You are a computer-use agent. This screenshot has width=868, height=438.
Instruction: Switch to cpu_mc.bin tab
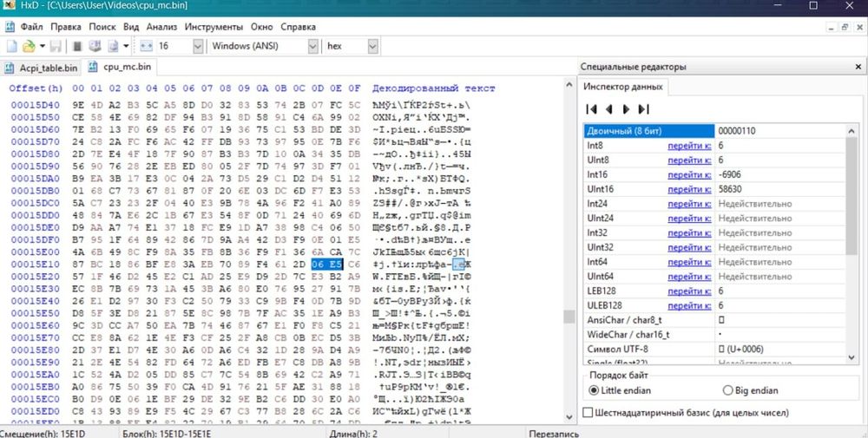pyautogui.click(x=120, y=67)
